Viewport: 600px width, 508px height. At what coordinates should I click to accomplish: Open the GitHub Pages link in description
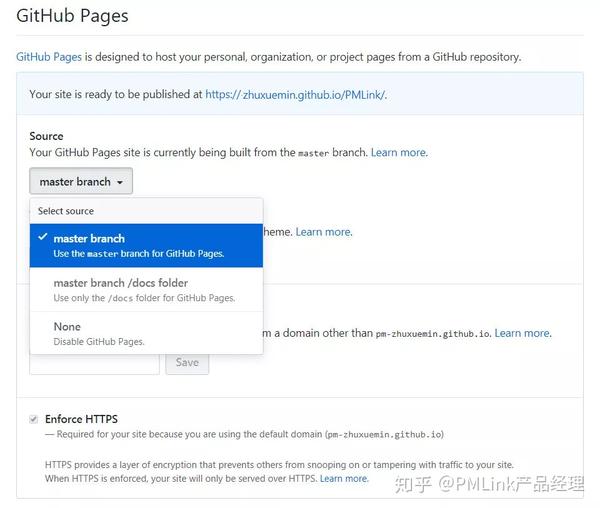tap(47, 57)
